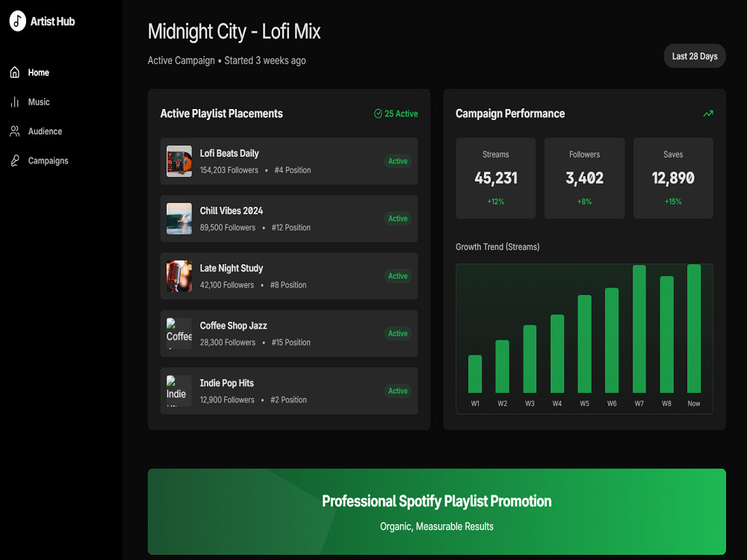Select the Indie Pop Hits playlist title
747x560 pixels.
(x=227, y=383)
